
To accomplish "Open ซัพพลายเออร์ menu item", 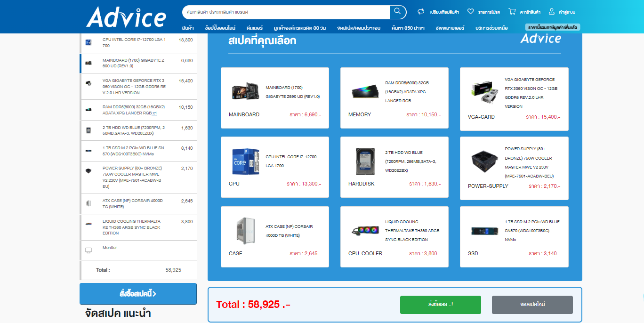I will 450,28.
